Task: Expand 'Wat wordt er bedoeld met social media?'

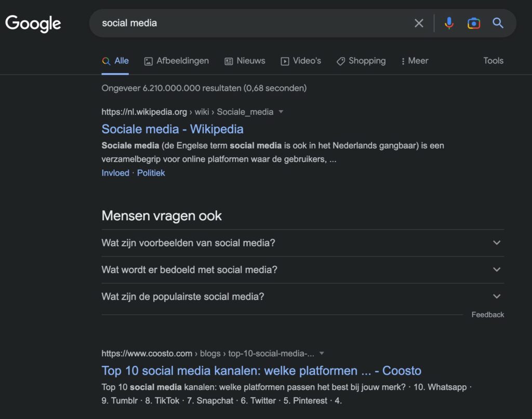Action: click(303, 270)
